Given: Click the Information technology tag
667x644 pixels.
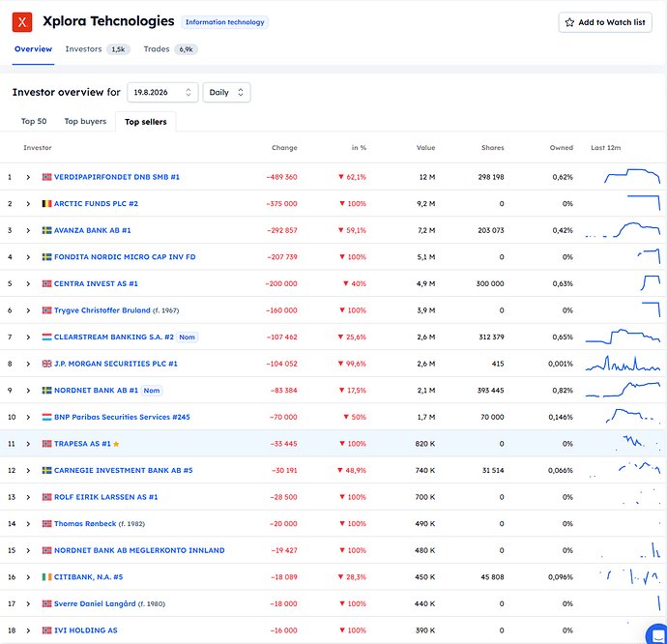Looking at the screenshot, I should [224, 22].
